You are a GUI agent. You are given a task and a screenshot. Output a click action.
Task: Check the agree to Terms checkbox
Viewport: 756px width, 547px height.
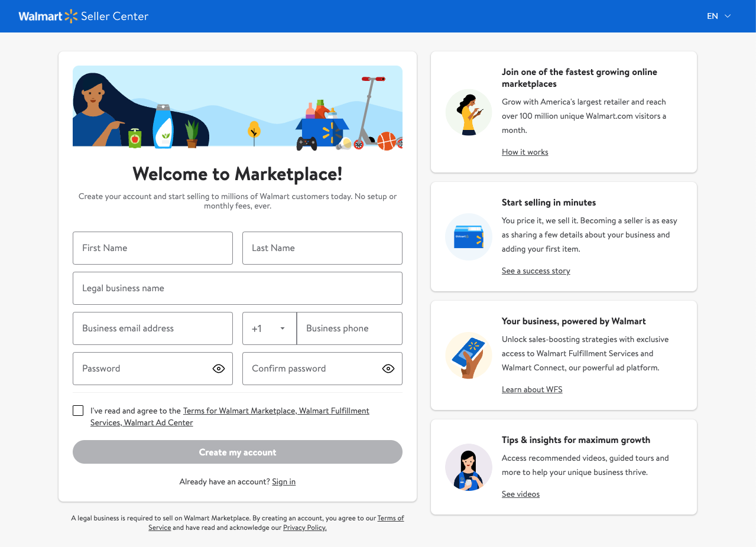(78, 411)
